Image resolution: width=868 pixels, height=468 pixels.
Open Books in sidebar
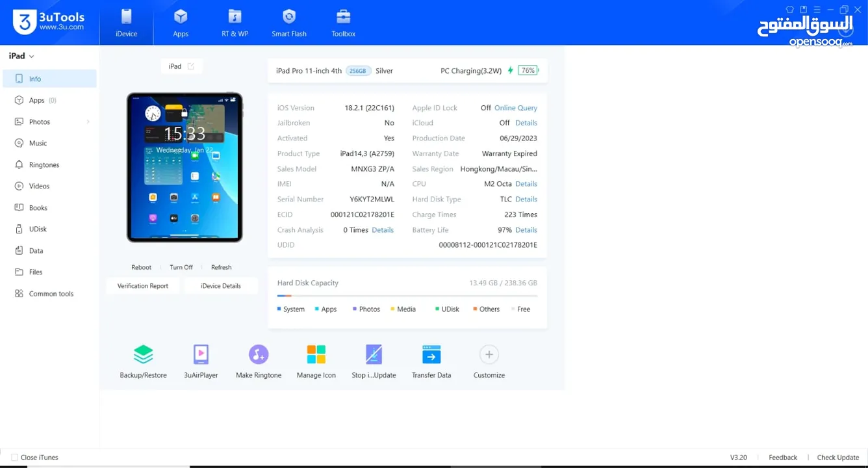[x=50, y=207]
